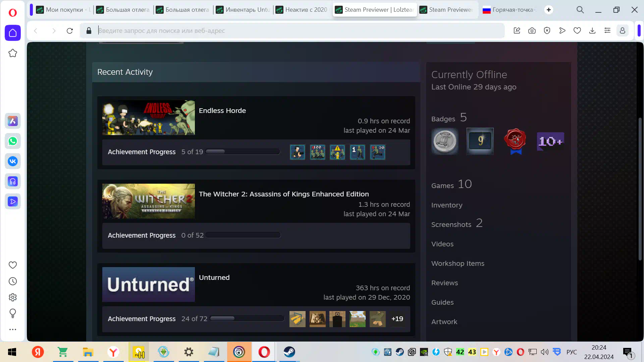Switch to the 'Мои покупки' tab

[x=63, y=10]
